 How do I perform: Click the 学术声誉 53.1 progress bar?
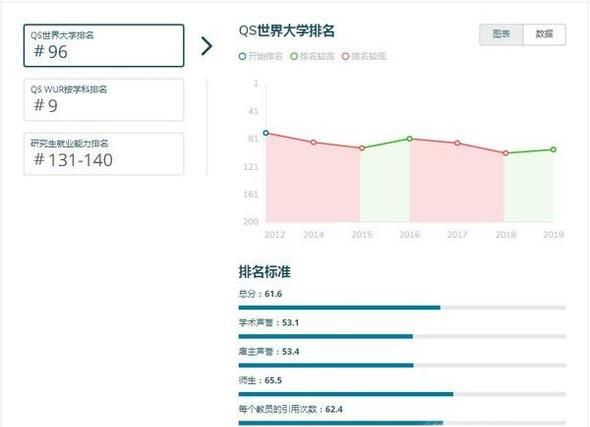click(402, 336)
